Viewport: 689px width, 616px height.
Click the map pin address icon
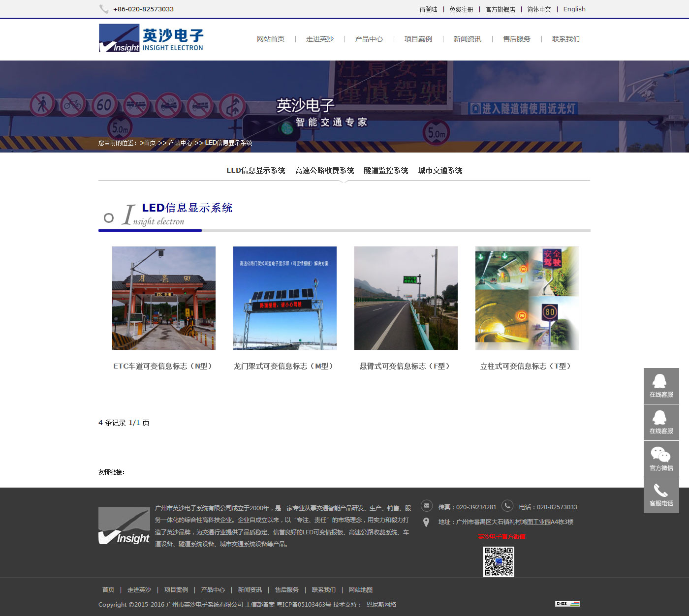coord(426,522)
